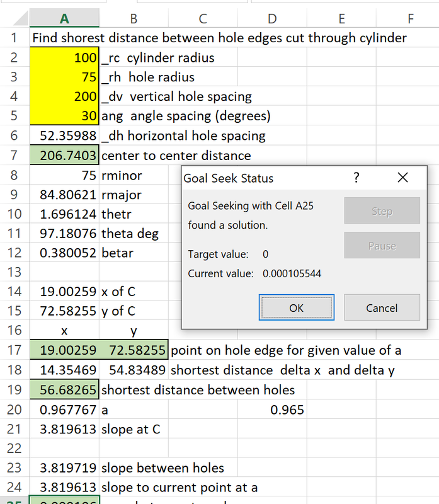Click the disabled Pause button

382,245
